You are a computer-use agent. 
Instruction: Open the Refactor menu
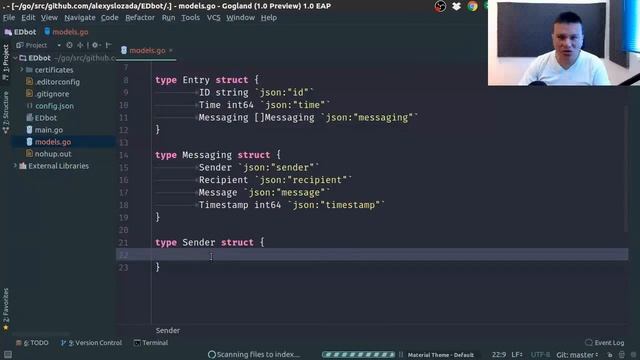click(140, 18)
